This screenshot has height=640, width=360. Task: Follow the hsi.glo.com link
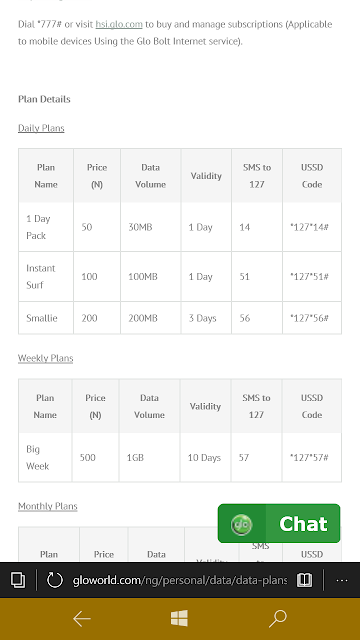pyautogui.click(x=119, y=24)
